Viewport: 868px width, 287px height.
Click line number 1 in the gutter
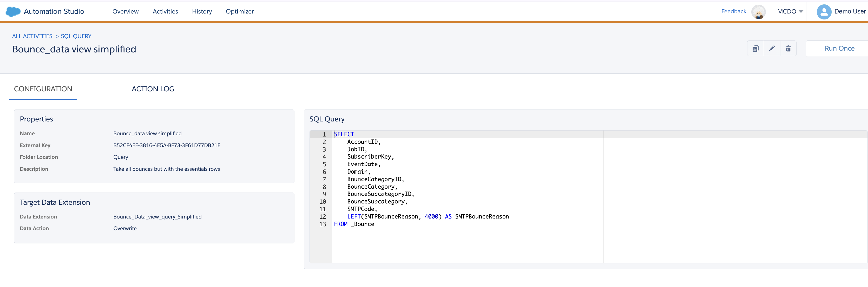click(x=324, y=134)
